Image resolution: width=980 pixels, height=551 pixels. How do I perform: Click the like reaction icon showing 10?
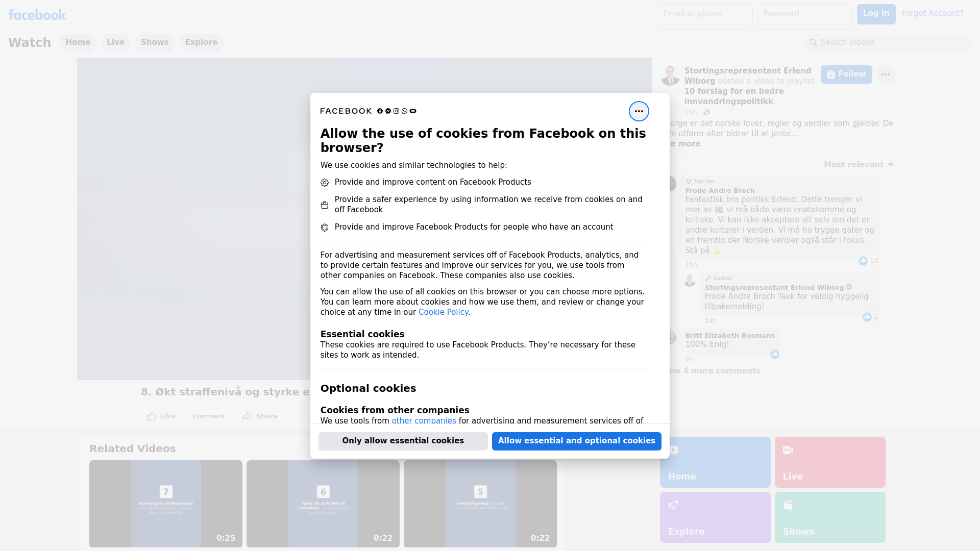(x=863, y=261)
